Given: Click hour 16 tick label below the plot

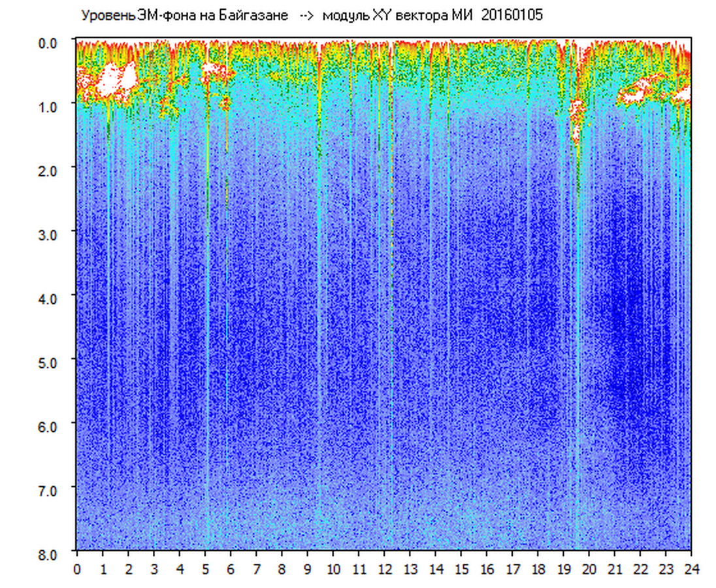Looking at the screenshot, I should 487,569.
